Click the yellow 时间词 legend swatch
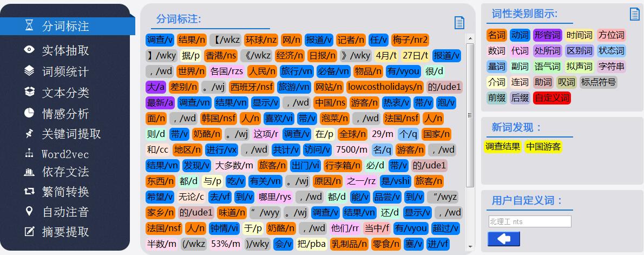This screenshot has width=644, height=255. [579, 35]
